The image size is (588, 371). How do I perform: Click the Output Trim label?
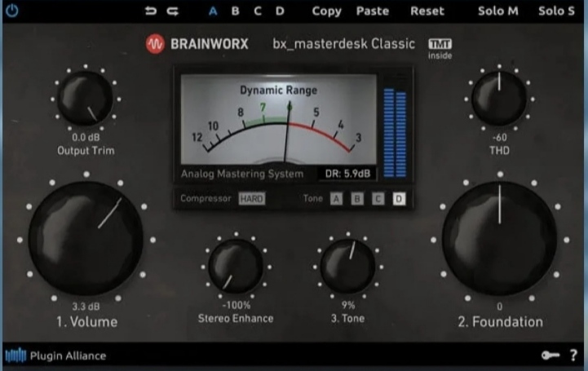(86, 150)
